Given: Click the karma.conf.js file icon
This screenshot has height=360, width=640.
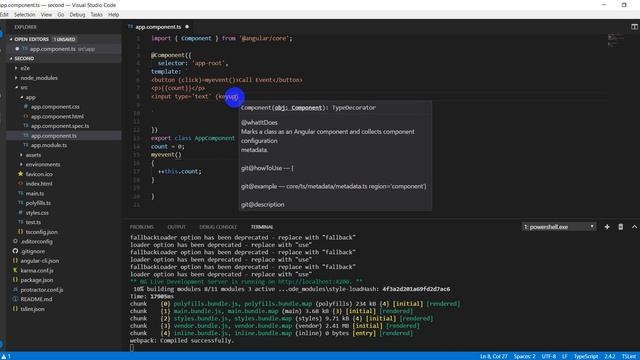Looking at the screenshot, I should pos(15,270).
